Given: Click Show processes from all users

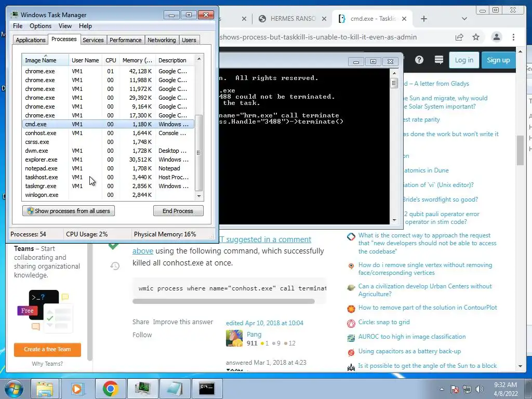Looking at the screenshot, I should click(69, 211).
